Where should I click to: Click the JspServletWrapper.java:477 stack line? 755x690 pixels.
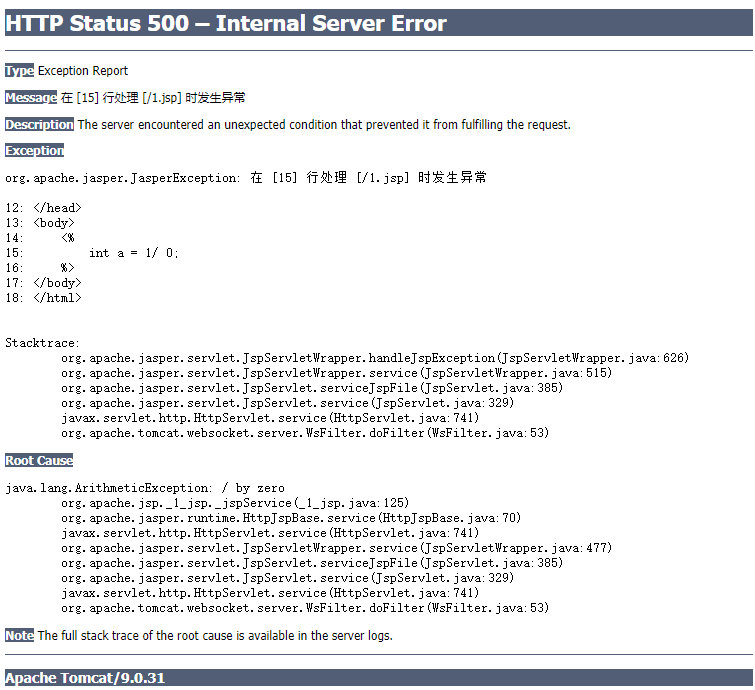pyautogui.click(x=337, y=547)
